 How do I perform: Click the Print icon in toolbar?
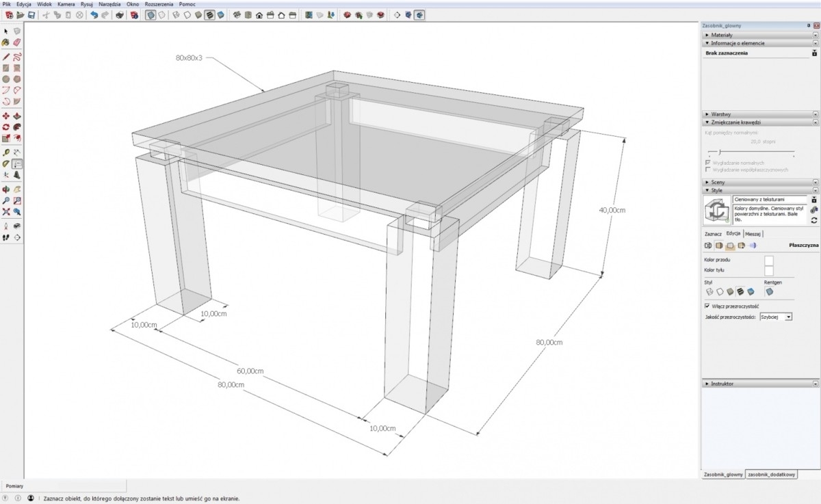point(120,14)
